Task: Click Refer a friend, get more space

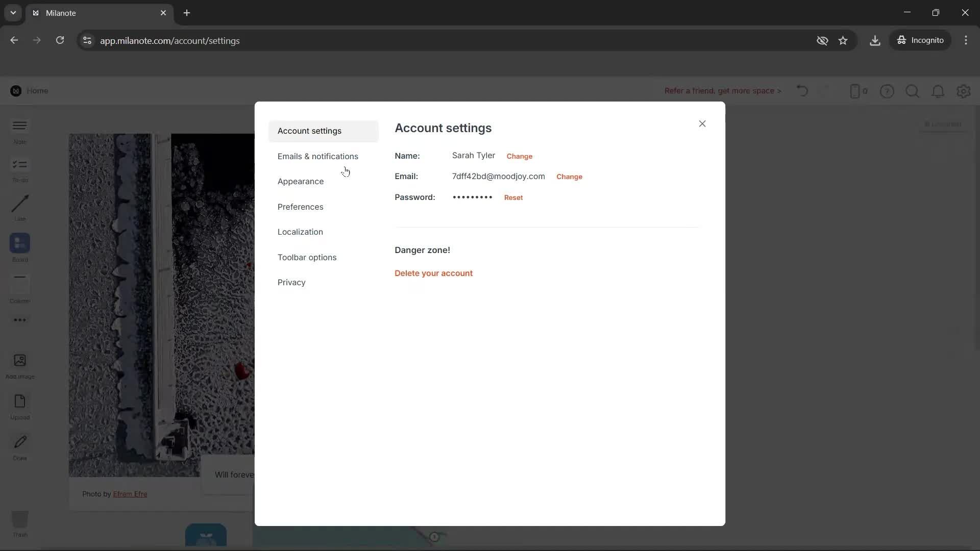Action: click(722, 91)
